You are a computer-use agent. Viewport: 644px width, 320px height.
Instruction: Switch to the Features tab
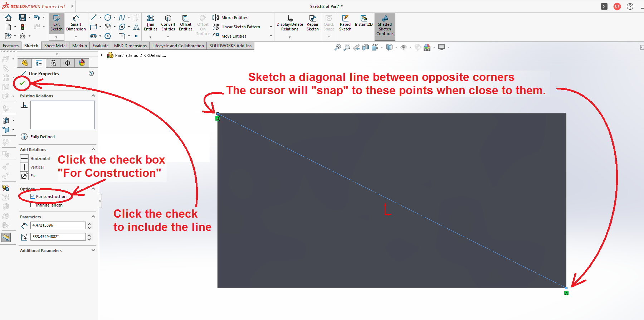pos(11,46)
